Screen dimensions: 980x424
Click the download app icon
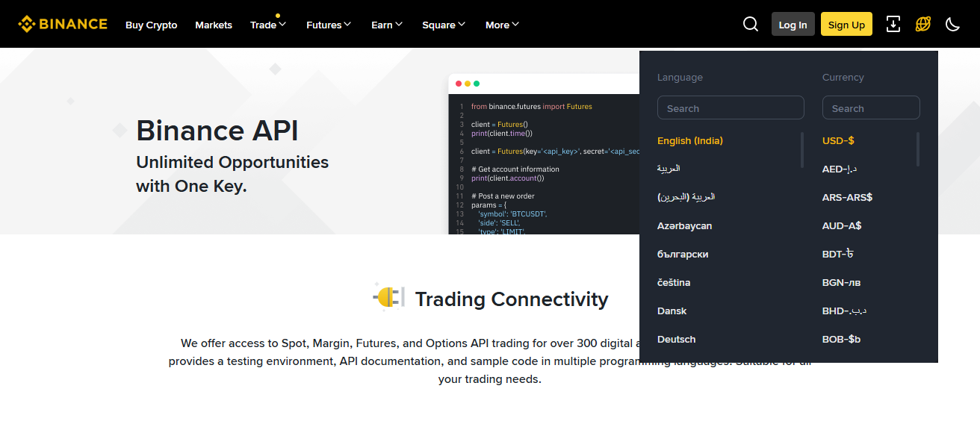(893, 24)
